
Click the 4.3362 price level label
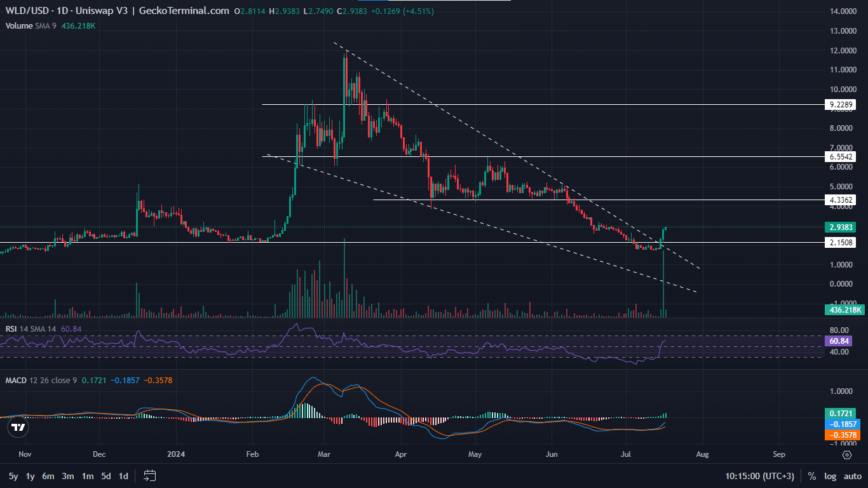pos(841,200)
